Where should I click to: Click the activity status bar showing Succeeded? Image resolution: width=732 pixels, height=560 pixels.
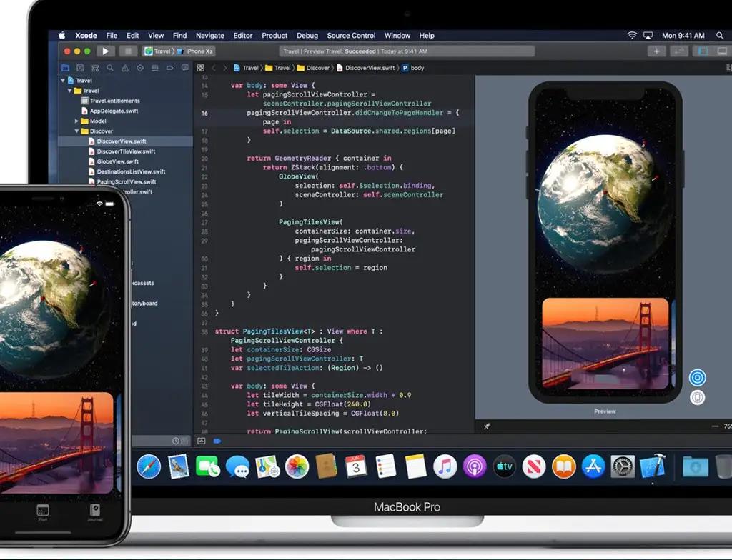pyautogui.click(x=407, y=51)
